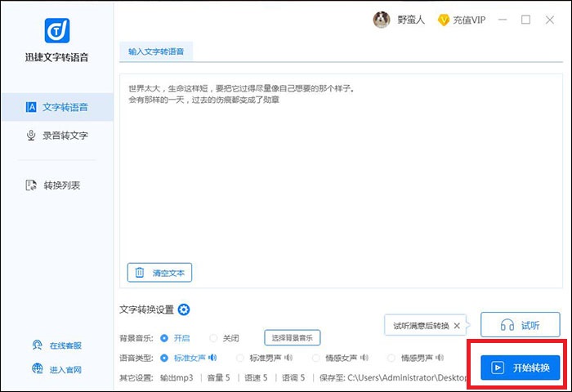The width and height of the screenshot is (572, 392).
Task: Click the 充值VIP badge icon
Action: tap(444, 20)
